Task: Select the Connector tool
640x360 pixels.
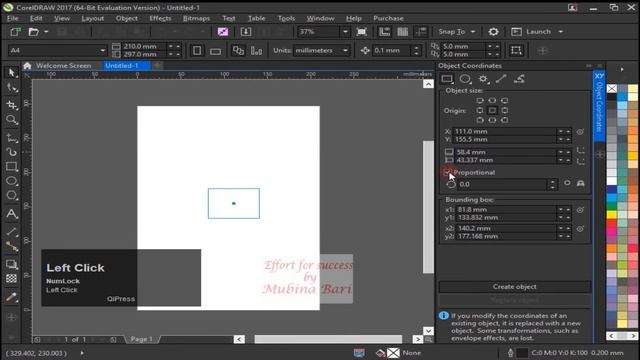Action: point(12,246)
